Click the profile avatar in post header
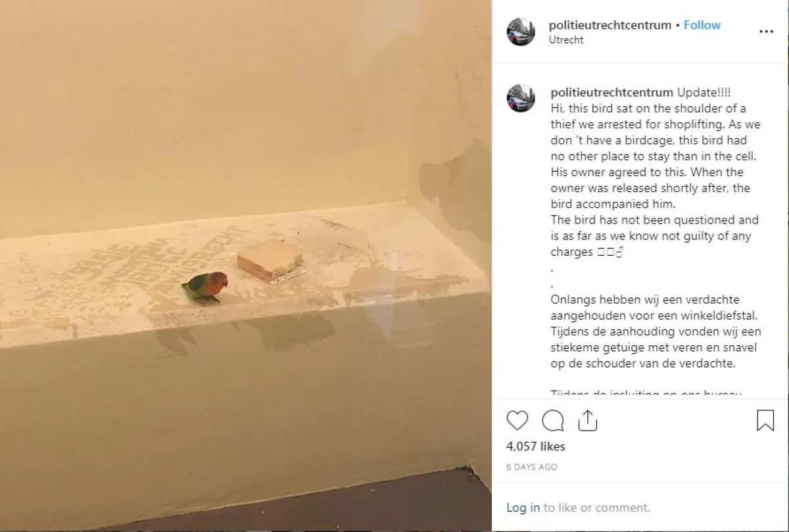The height and width of the screenshot is (532, 789). point(521,32)
